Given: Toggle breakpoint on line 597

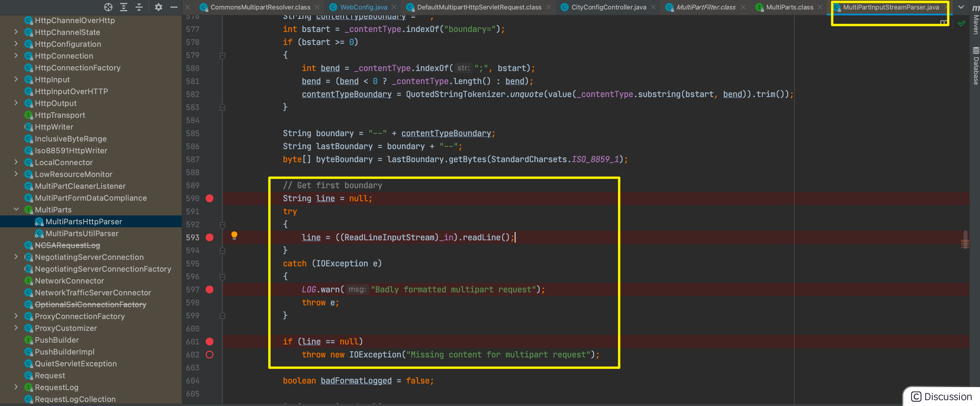Looking at the screenshot, I should (209, 290).
